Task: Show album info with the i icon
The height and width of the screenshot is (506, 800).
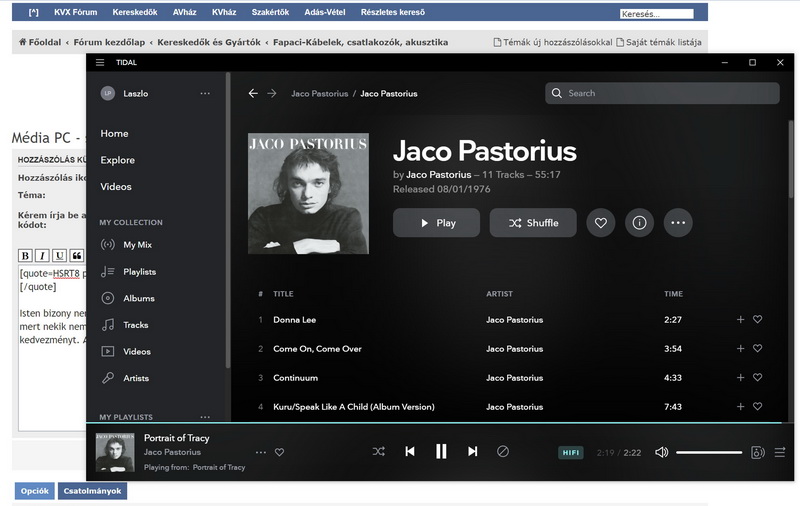Action: (639, 223)
